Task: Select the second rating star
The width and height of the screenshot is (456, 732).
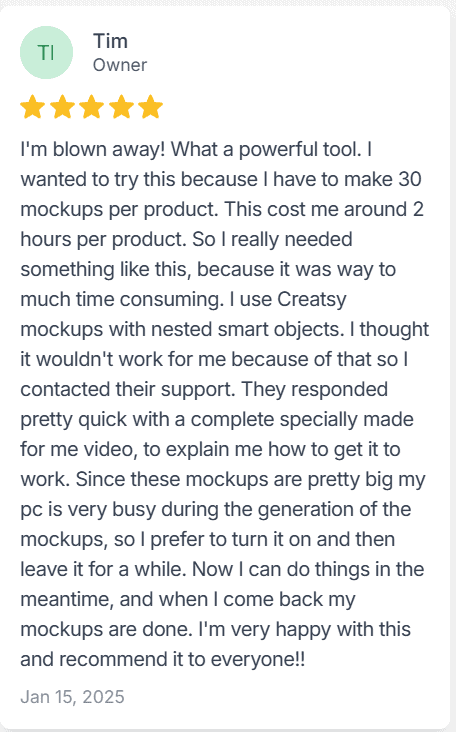Action: click(62, 107)
